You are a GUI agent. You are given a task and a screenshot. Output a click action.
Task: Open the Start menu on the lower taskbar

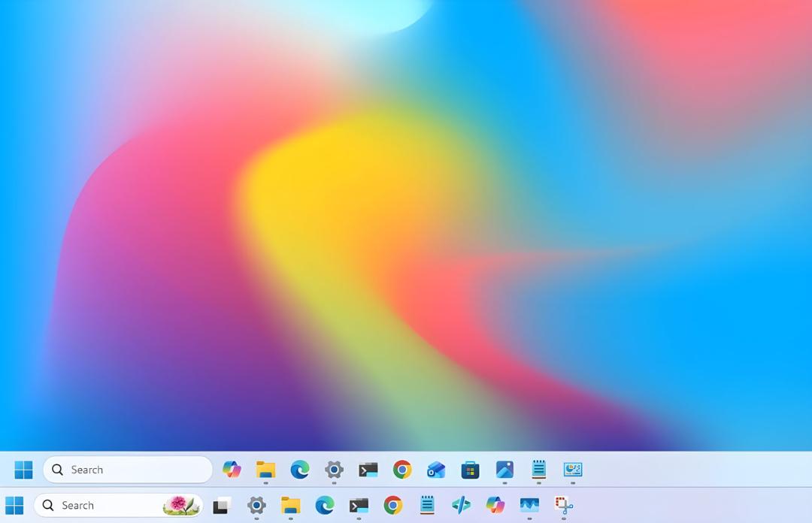tap(14, 506)
